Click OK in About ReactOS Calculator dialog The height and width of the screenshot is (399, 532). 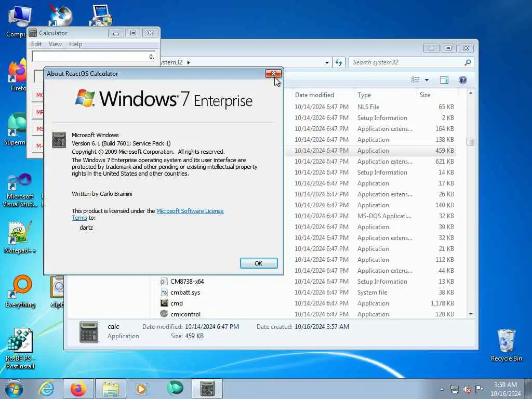coord(259,263)
